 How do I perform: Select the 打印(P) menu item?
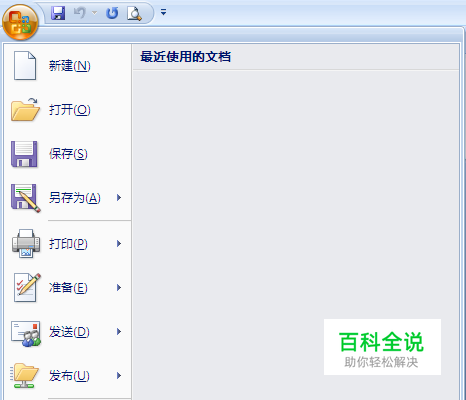pos(68,244)
